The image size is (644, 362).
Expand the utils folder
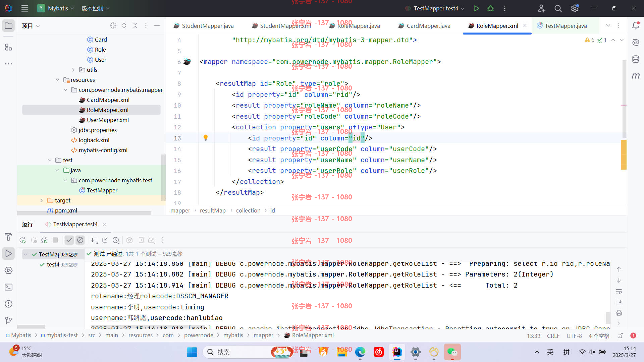(73, 70)
